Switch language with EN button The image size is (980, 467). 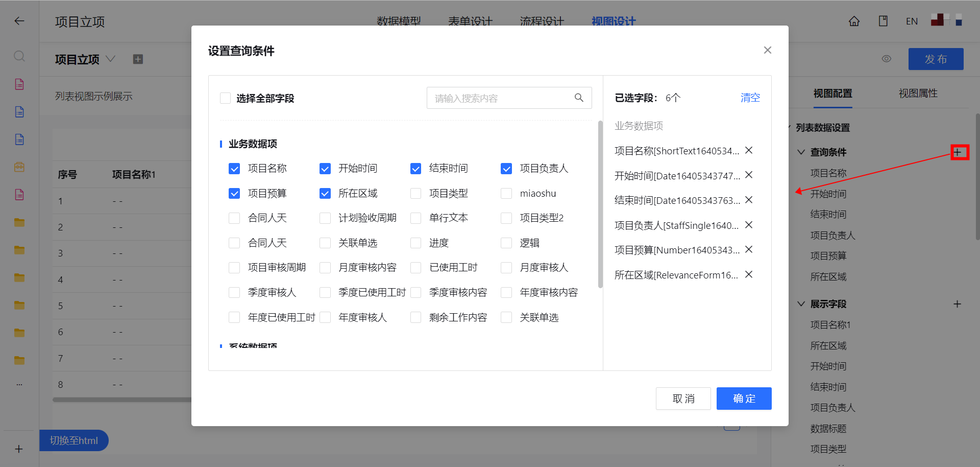tap(912, 21)
